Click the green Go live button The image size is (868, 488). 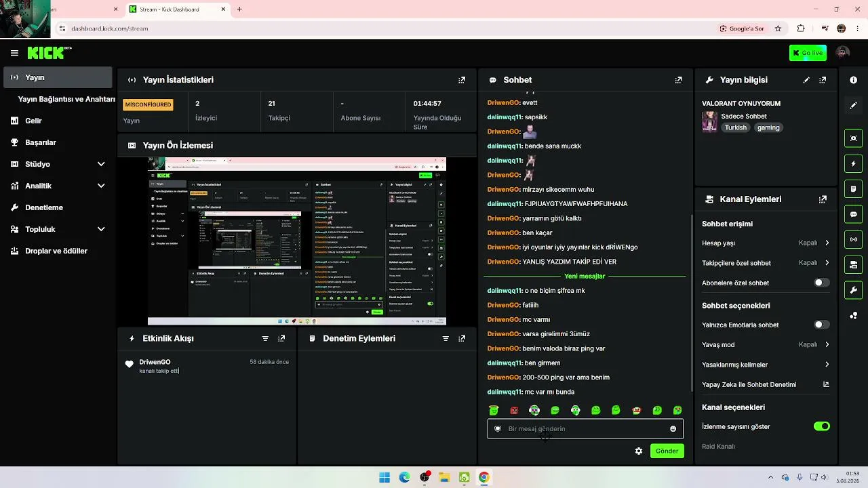coord(808,53)
